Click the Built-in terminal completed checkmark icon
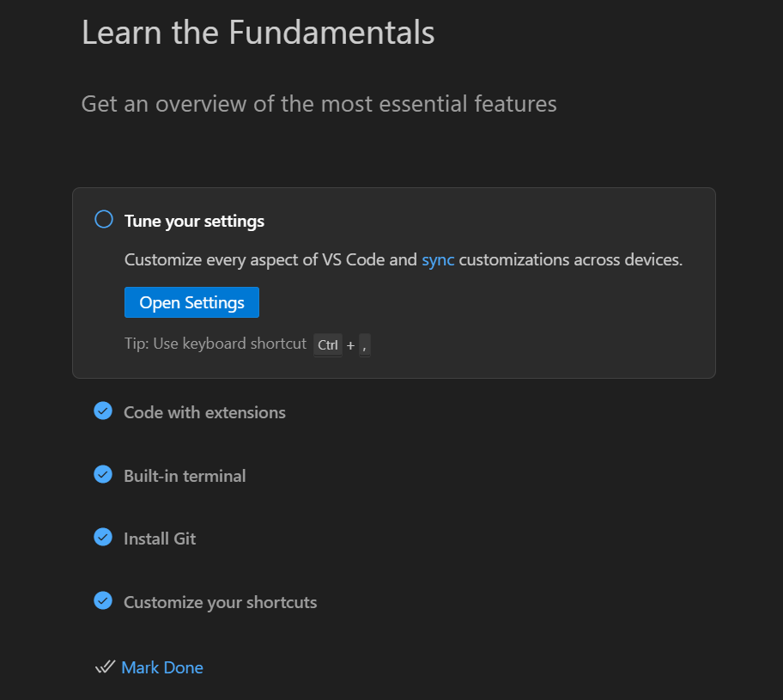Viewport: 783px width, 700px height. [x=103, y=474]
